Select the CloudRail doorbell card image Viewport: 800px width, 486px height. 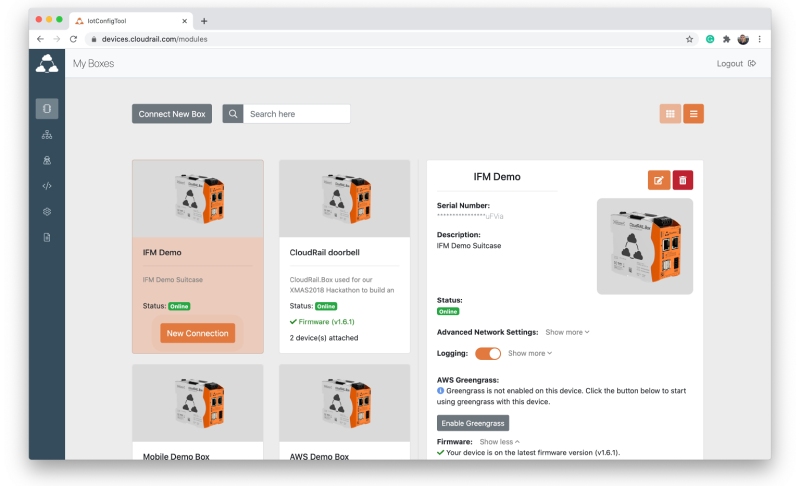click(x=345, y=199)
